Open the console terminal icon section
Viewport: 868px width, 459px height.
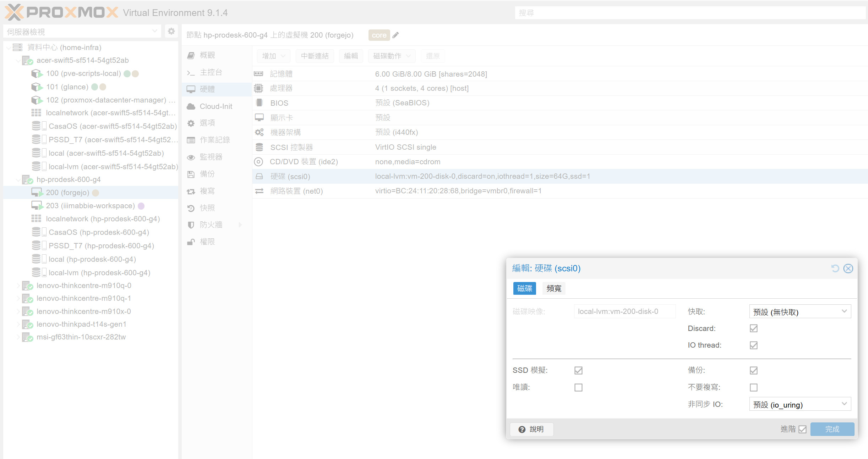click(x=191, y=73)
